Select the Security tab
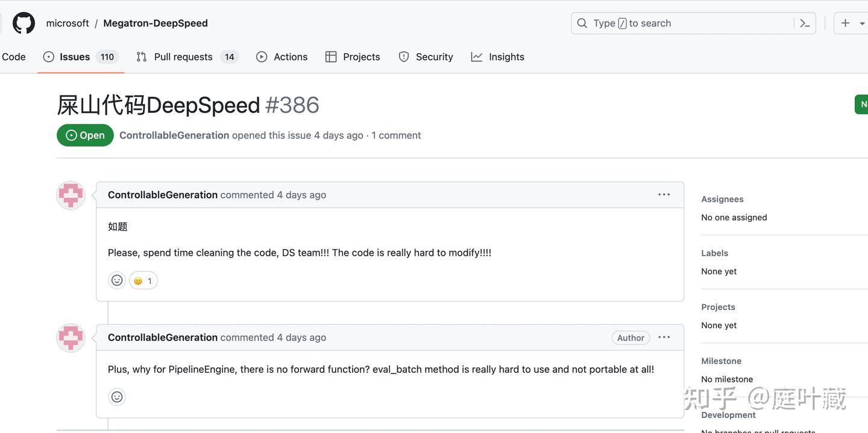Image resolution: width=868 pixels, height=433 pixels. (x=434, y=57)
